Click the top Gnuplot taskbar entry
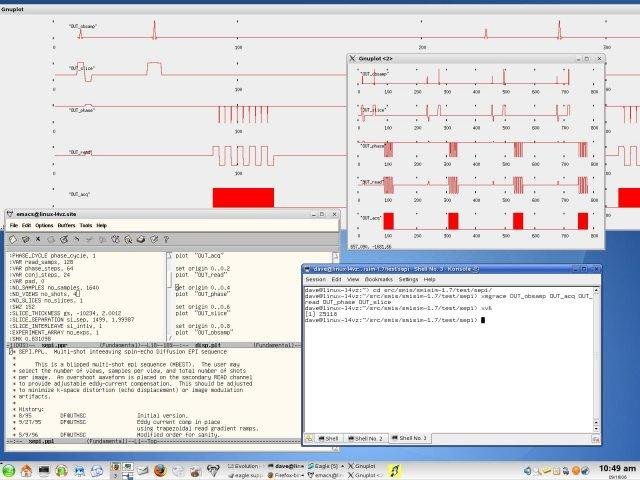The width and height of the screenshot is (640, 480). coord(362,466)
